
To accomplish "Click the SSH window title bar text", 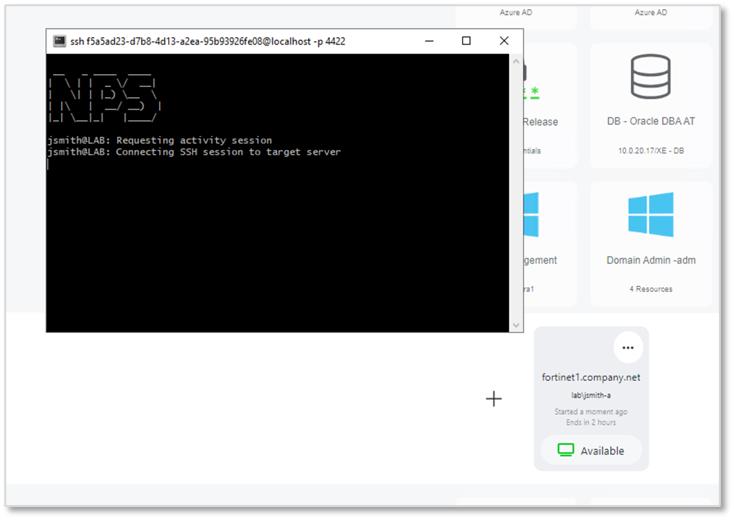I will point(208,41).
